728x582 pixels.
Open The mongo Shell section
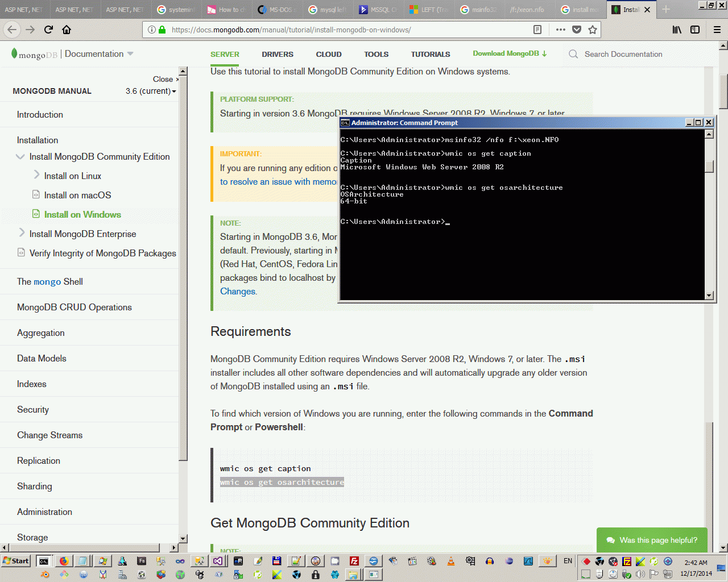pos(50,281)
